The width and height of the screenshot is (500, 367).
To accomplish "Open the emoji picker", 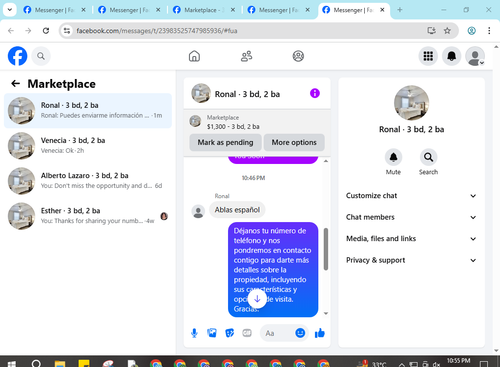I will point(300,333).
